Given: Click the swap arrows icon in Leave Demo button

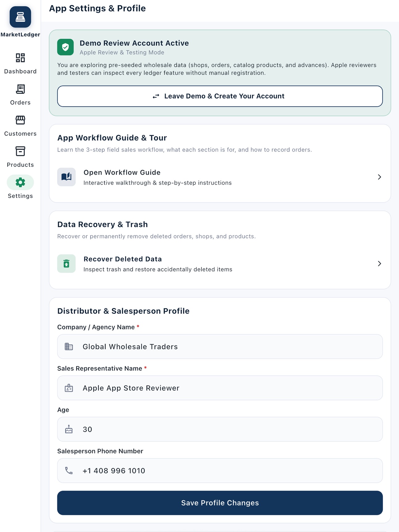Looking at the screenshot, I should pyautogui.click(x=156, y=96).
